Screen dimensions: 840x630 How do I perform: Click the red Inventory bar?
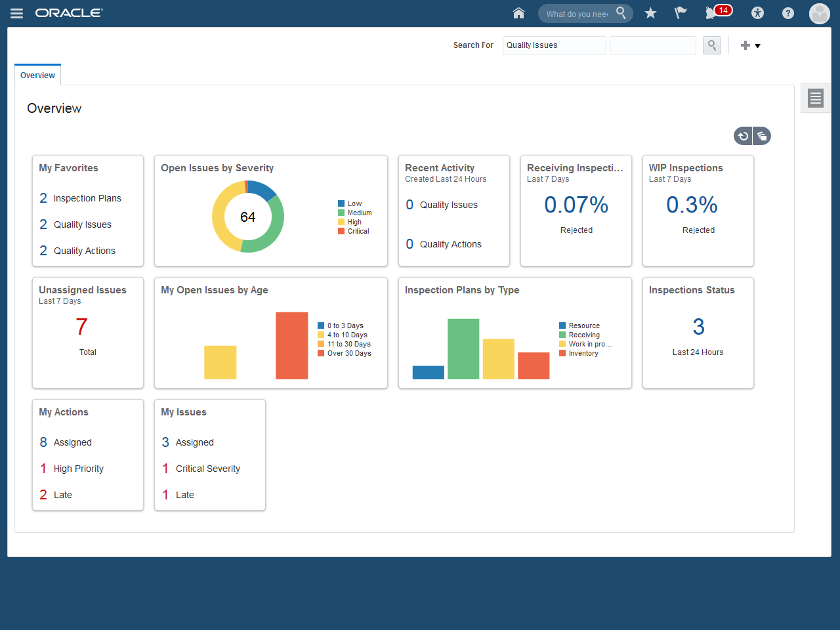pyautogui.click(x=534, y=366)
